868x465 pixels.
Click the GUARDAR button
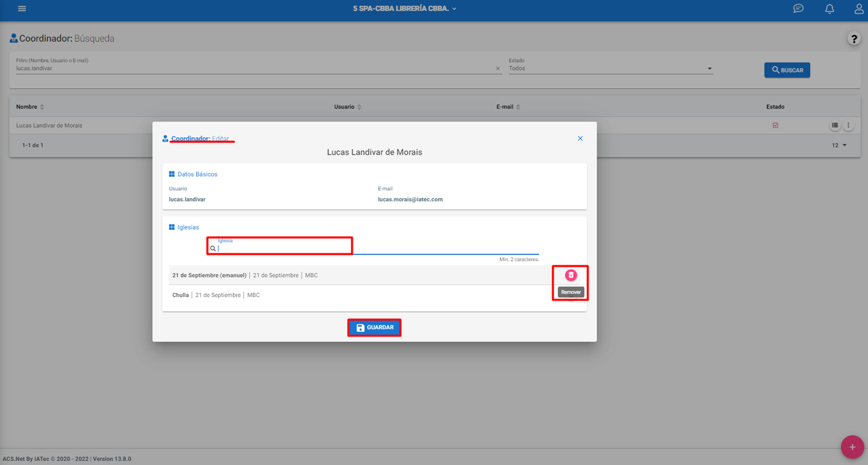pyautogui.click(x=374, y=328)
